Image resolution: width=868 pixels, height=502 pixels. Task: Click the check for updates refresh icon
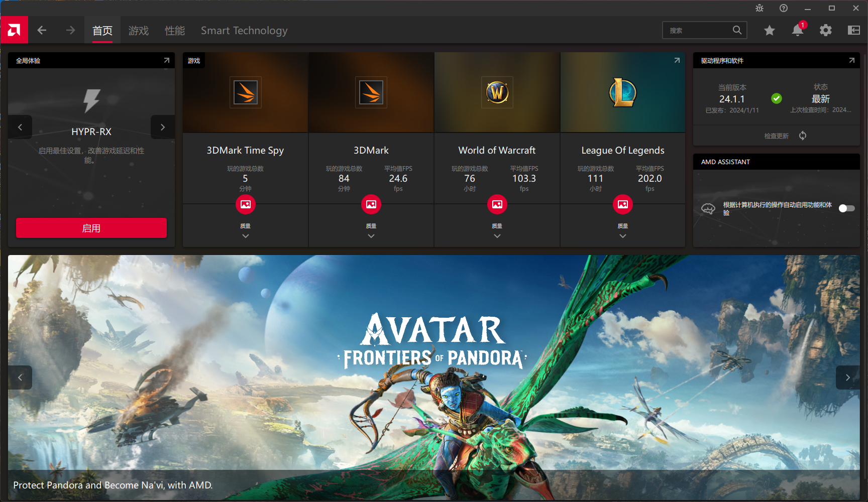(803, 136)
